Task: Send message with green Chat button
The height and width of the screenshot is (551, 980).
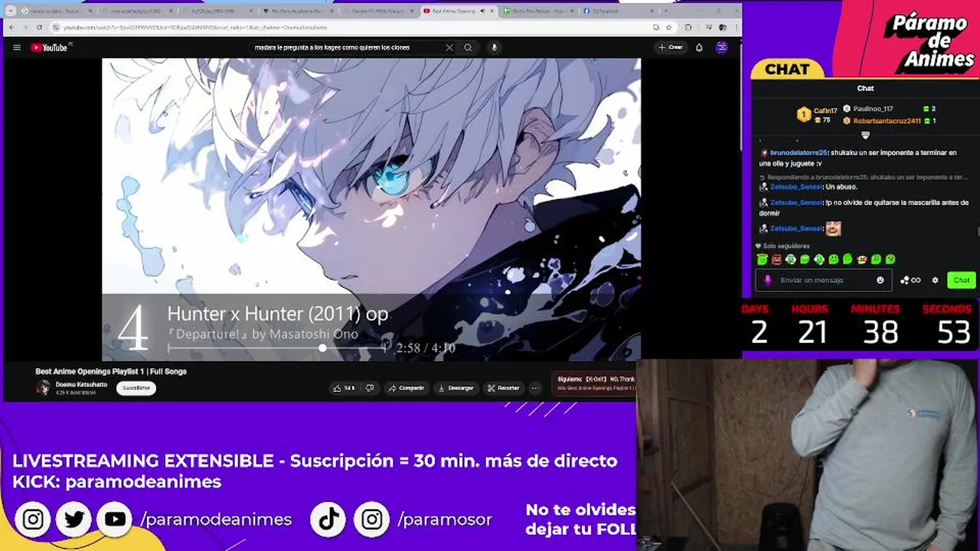Action: (962, 280)
